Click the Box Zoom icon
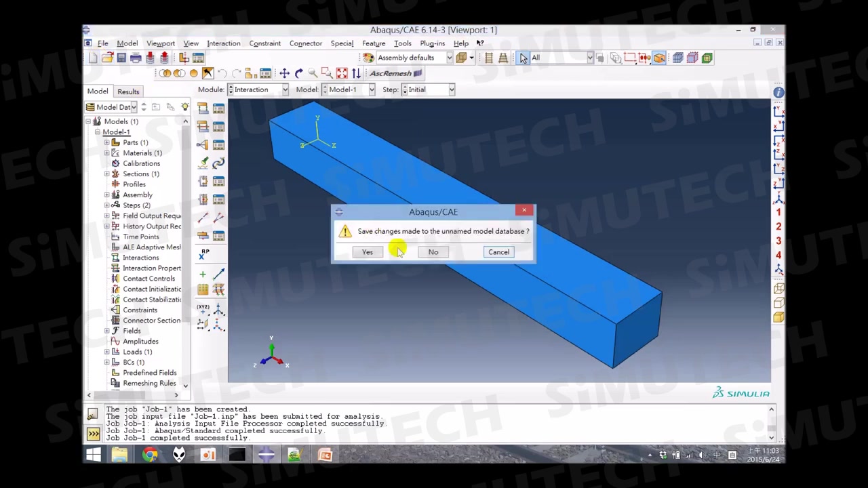The height and width of the screenshot is (488, 868). coord(327,73)
